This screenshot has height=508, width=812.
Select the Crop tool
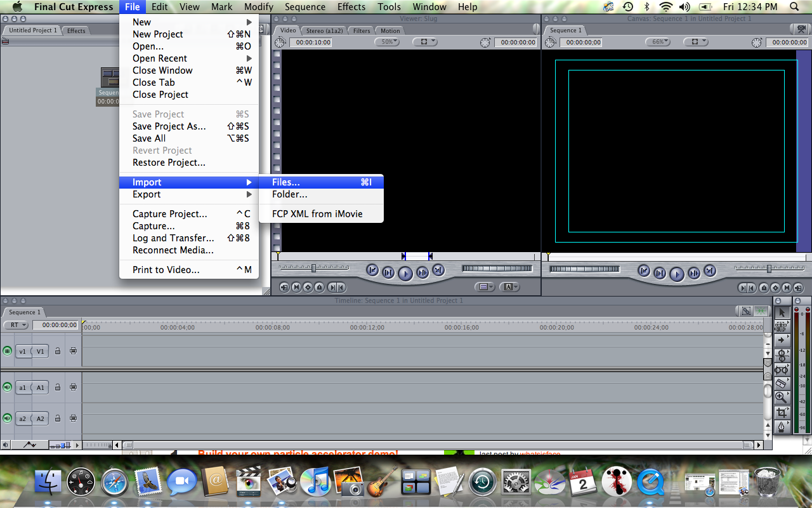(x=782, y=413)
